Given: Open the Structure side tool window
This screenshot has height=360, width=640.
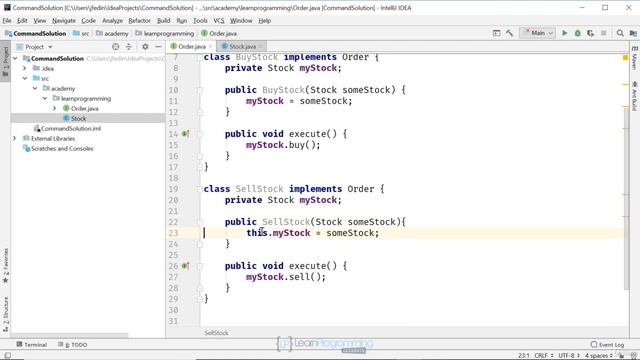Looking at the screenshot, I should (x=6, y=314).
